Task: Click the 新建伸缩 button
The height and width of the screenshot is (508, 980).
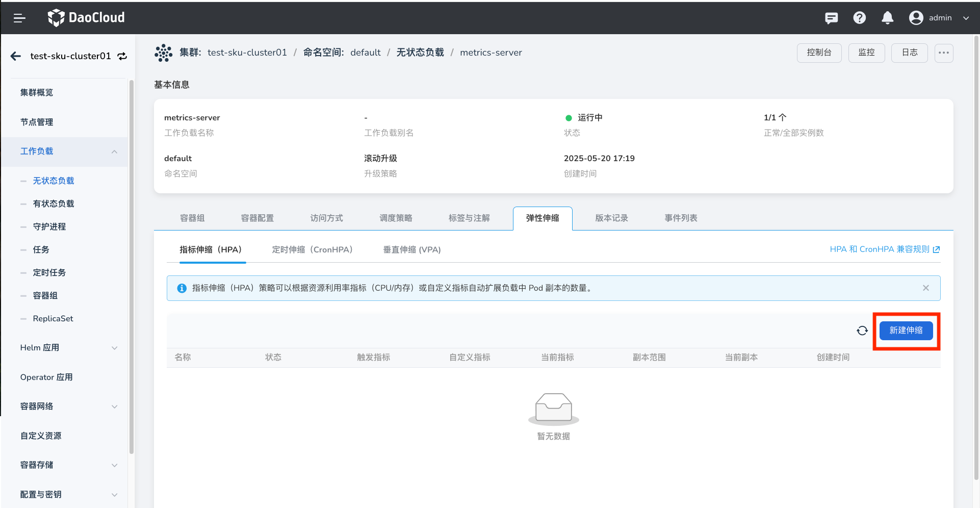Action: click(x=906, y=331)
